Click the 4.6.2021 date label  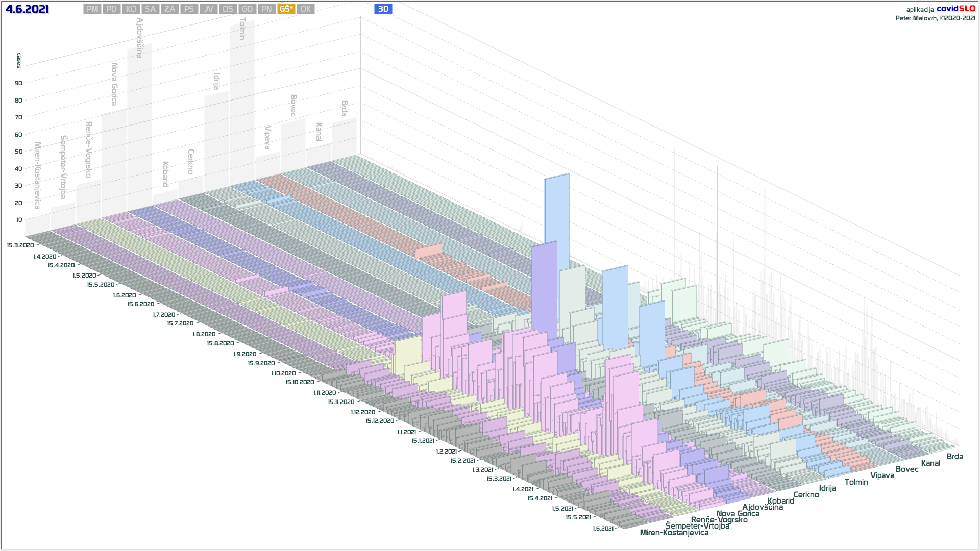(27, 9)
